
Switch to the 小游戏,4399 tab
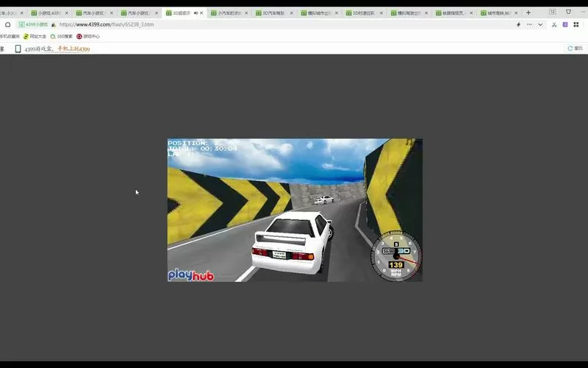[49, 13]
